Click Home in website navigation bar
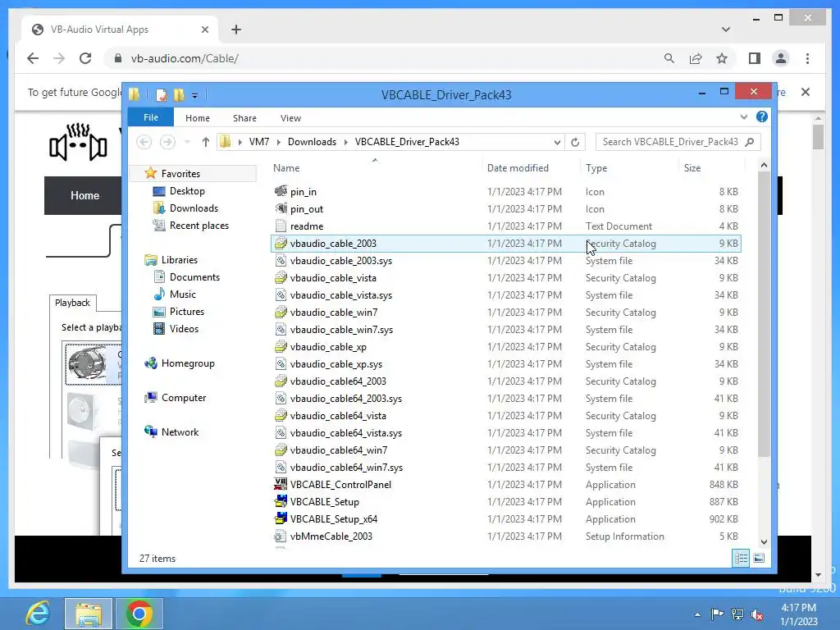Image resolution: width=840 pixels, height=630 pixels. coord(84,195)
